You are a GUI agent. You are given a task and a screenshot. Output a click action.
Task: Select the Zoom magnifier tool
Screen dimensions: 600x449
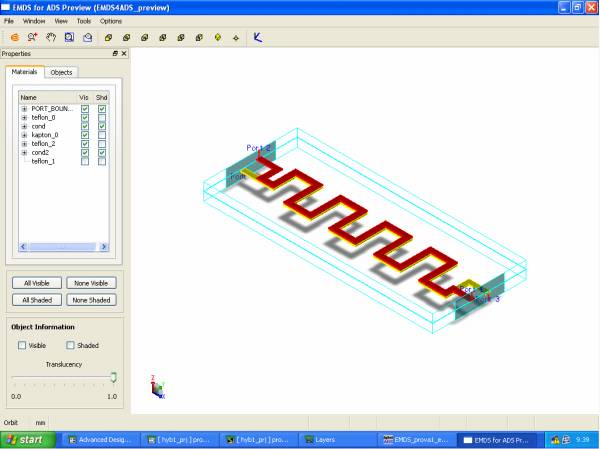33,37
